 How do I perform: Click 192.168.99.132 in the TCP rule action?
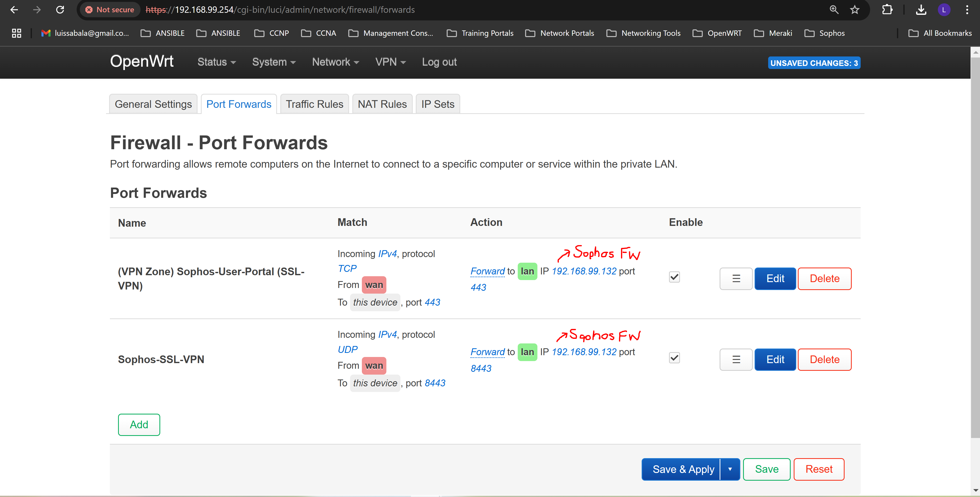pyautogui.click(x=584, y=271)
